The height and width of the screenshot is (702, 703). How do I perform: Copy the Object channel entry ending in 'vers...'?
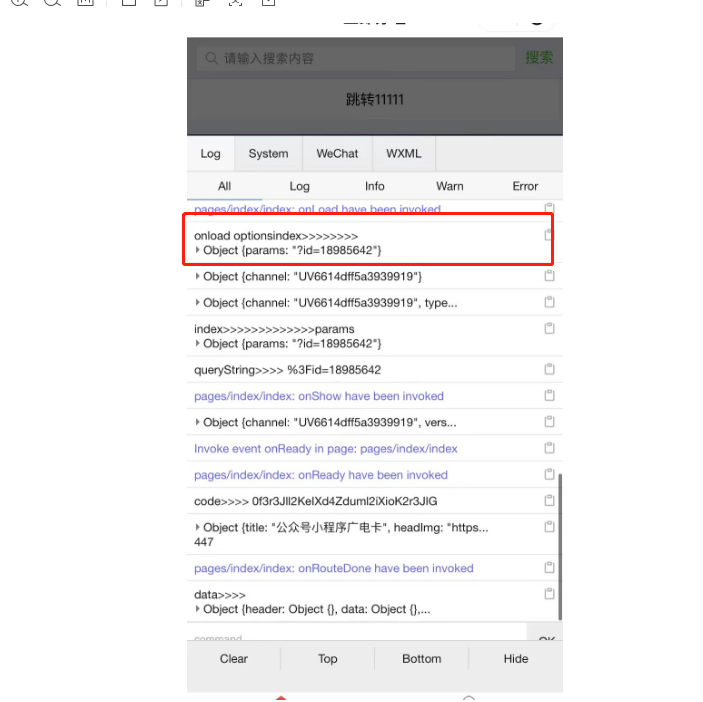[549, 421]
